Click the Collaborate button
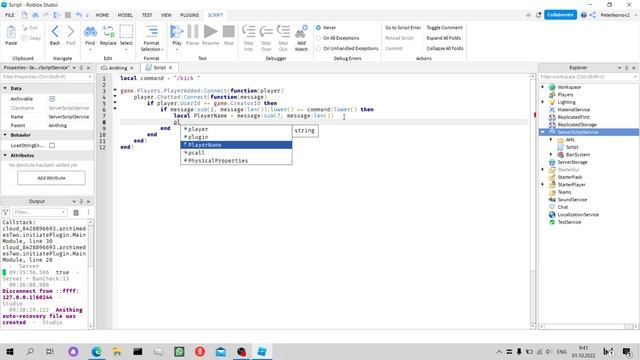 [560, 15]
